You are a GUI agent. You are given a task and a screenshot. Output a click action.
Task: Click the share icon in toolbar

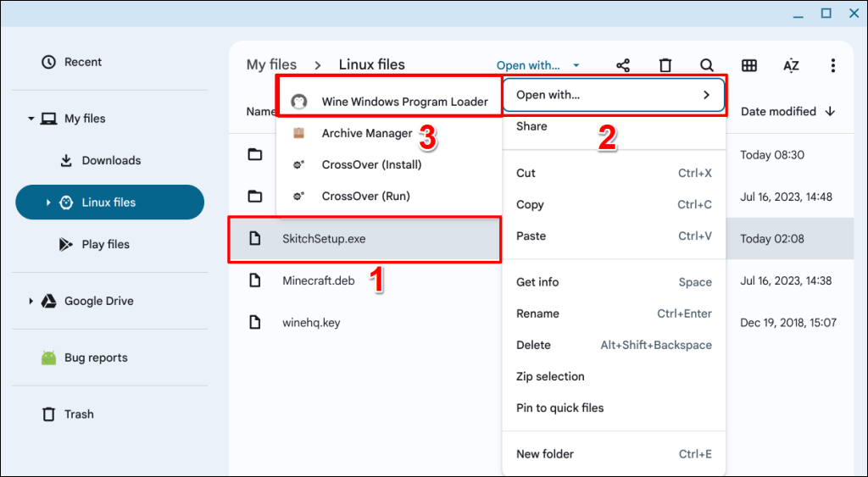tap(623, 65)
